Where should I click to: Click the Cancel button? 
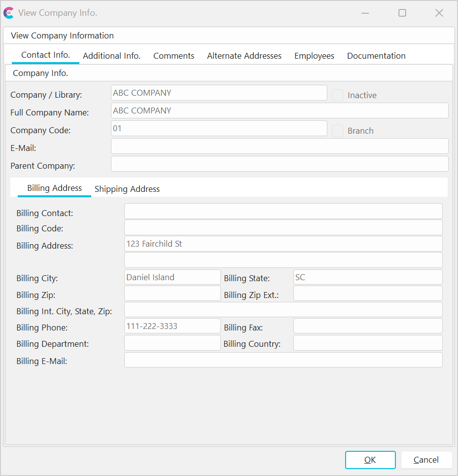click(x=426, y=460)
